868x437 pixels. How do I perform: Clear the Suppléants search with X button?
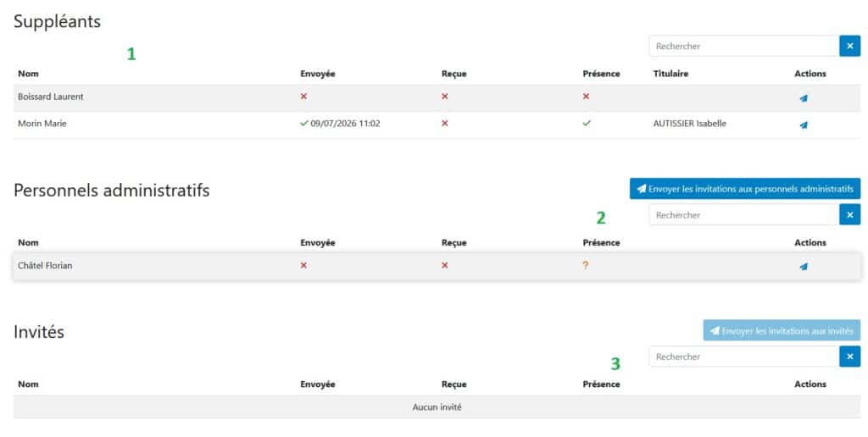[x=849, y=46]
